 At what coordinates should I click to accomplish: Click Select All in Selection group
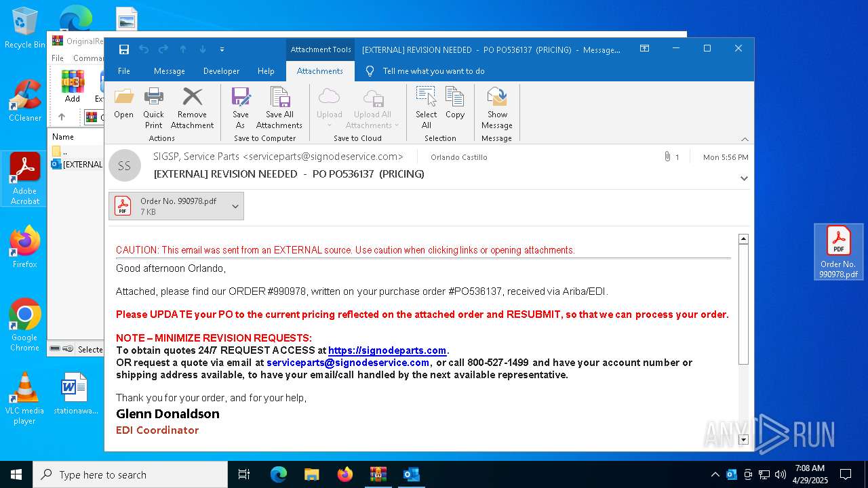click(x=427, y=108)
